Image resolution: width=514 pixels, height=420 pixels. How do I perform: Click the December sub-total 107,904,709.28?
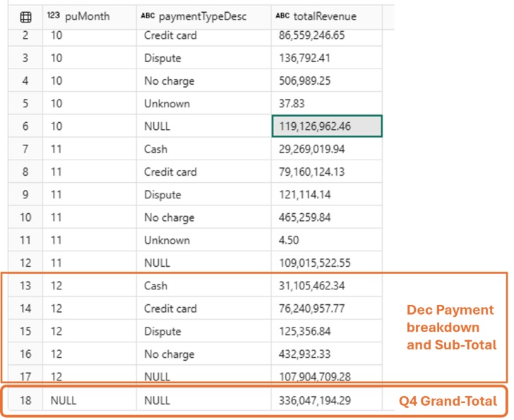click(x=314, y=376)
